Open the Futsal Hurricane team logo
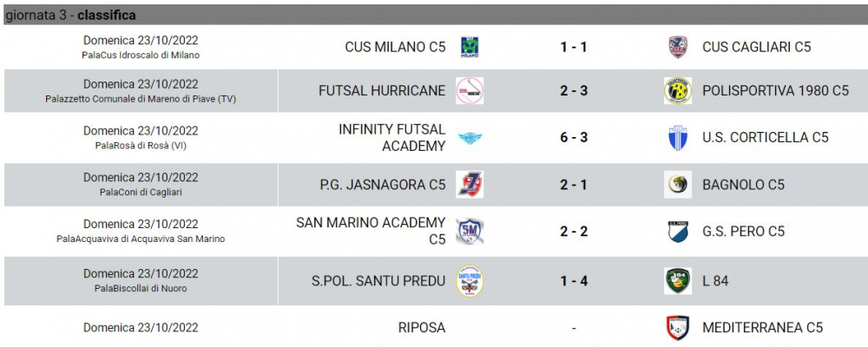This screenshot has width=868, height=347. point(470,91)
